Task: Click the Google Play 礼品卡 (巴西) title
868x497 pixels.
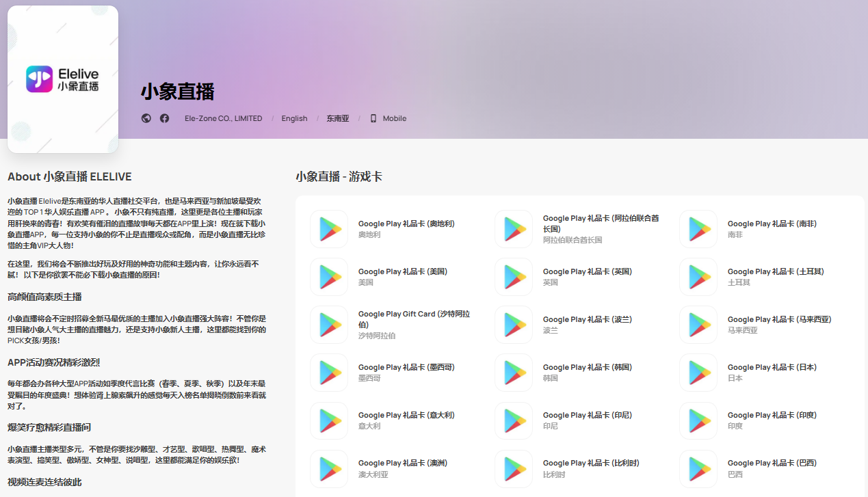Action: click(x=772, y=463)
